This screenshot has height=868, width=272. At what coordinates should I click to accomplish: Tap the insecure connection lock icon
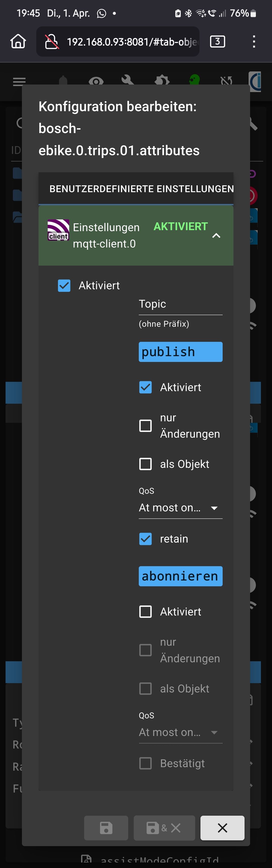click(52, 42)
